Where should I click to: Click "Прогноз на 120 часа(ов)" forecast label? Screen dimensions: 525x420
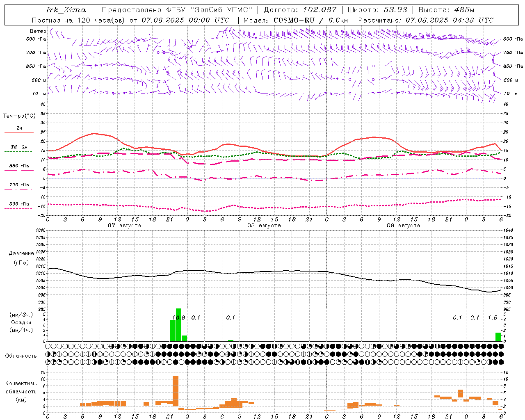point(79,20)
